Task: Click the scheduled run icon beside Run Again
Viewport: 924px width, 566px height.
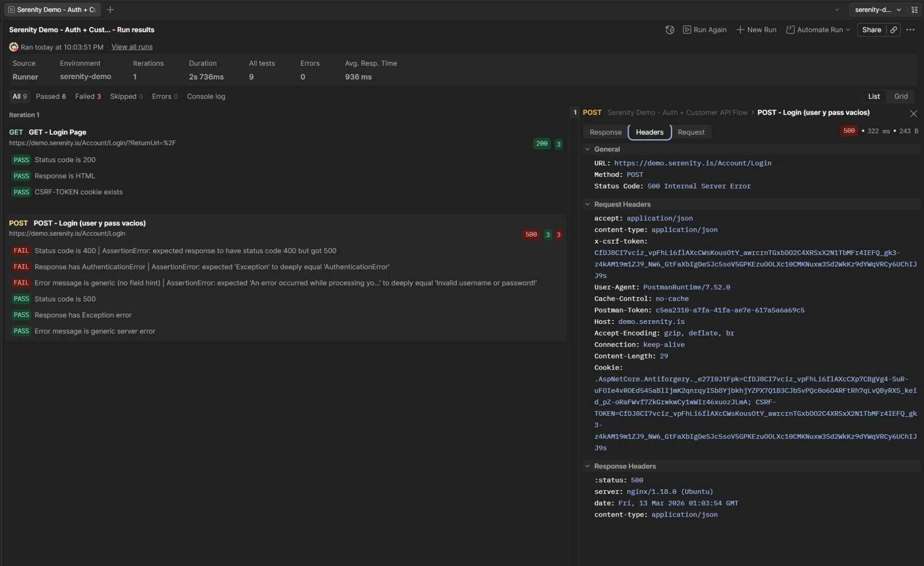Action: [669, 30]
